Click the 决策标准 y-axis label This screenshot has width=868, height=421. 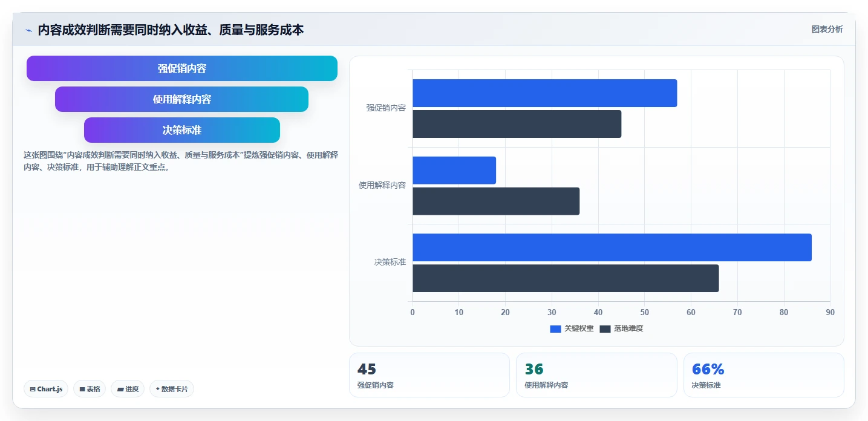[x=390, y=262]
